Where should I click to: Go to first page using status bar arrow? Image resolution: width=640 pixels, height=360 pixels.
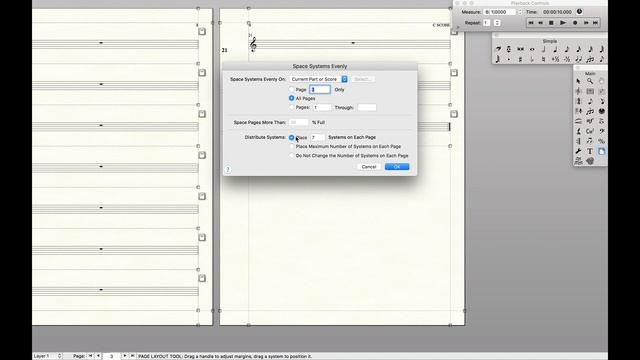point(91,356)
